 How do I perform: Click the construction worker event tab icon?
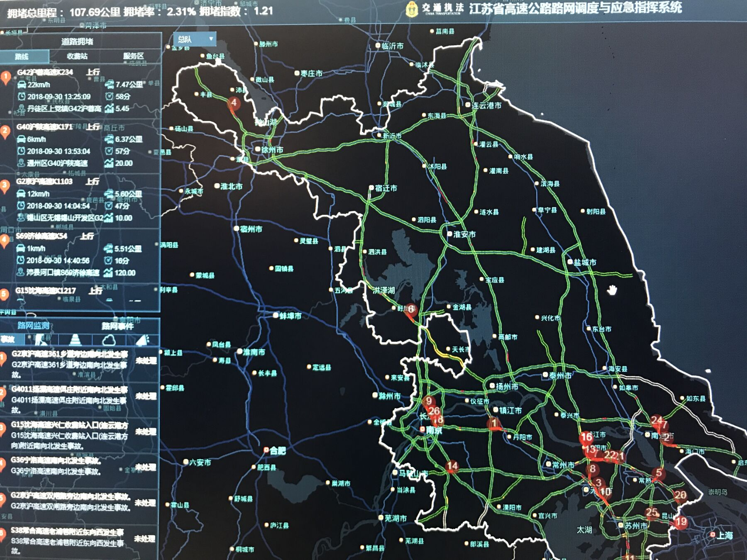pos(41,340)
